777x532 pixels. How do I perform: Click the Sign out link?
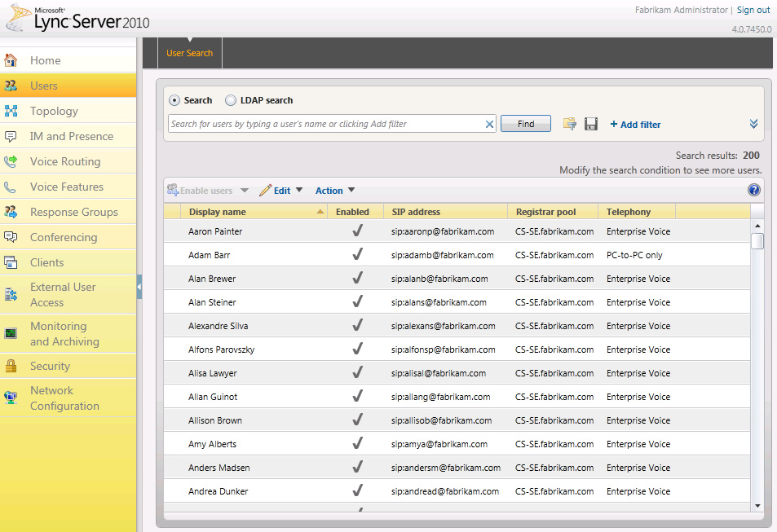(x=753, y=10)
